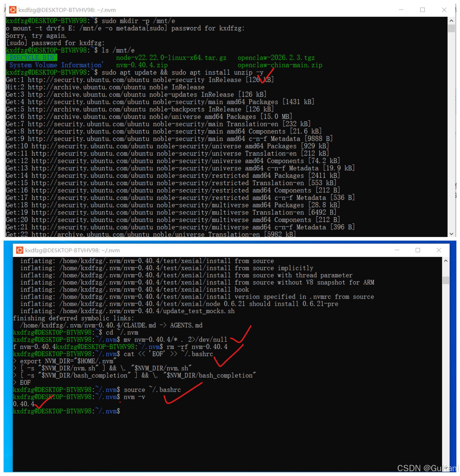460x476 pixels.
Task: Click 'Sorry, try again.' line
Action: (36, 36)
